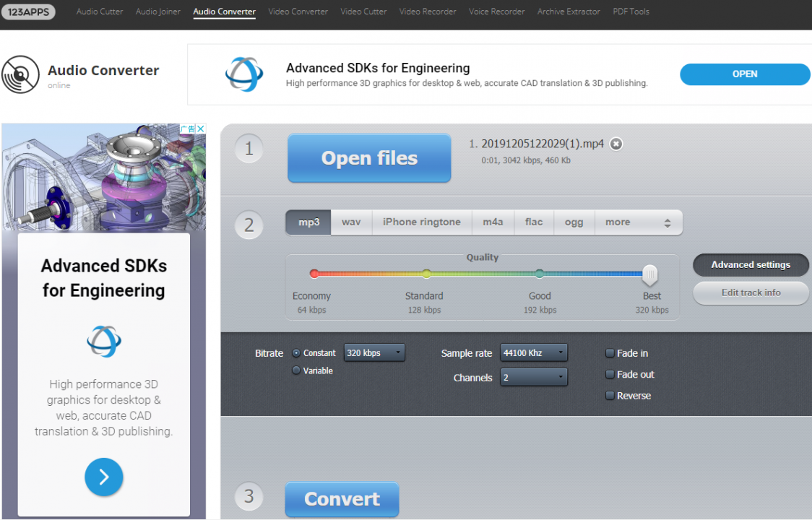Viewport: 812px width, 520px height.
Task: Click the '64 kbps' label under Economy
Action: pos(312,311)
